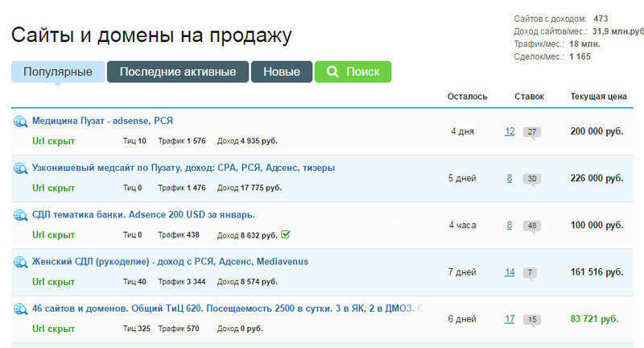Click globe icon beside Медицина Пузат listing
The image size is (644, 348).
(20, 122)
